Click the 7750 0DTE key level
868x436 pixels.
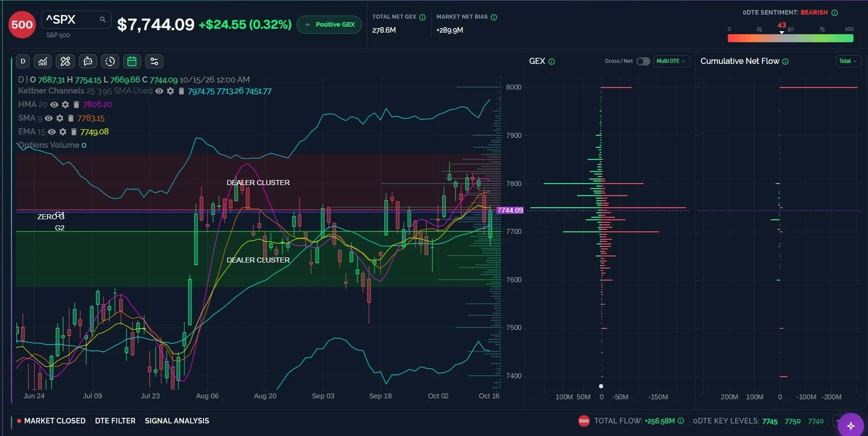point(793,421)
